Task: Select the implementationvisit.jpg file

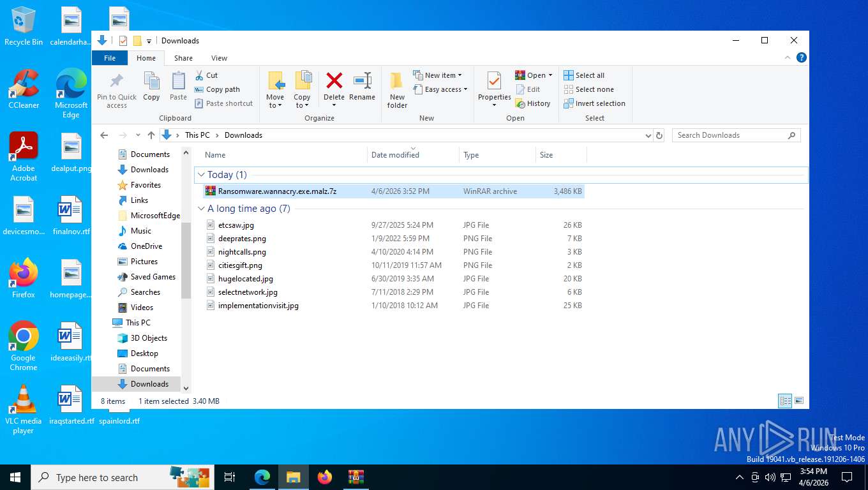Action: (394, 306)
